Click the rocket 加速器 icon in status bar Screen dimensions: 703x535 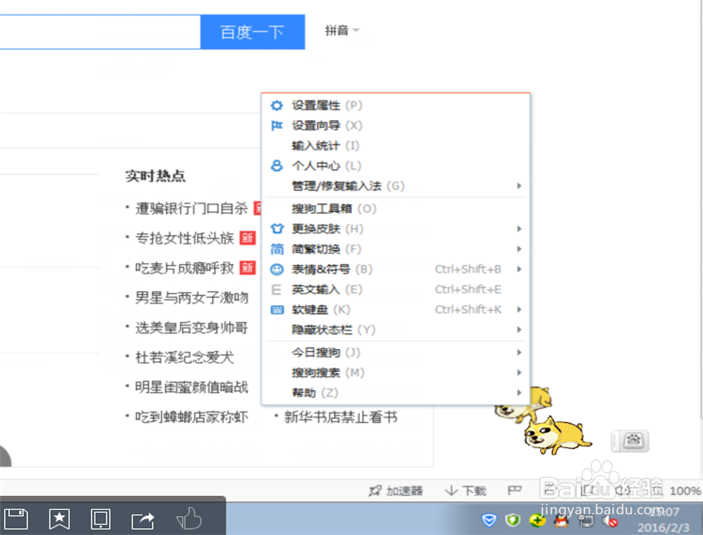tap(375, 491)
